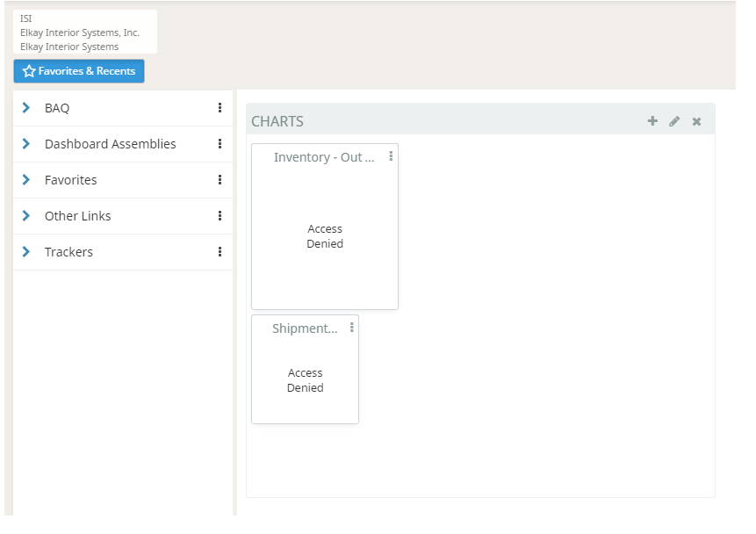Click the ISI company code text
756x534 pixels.
(26, 18)
